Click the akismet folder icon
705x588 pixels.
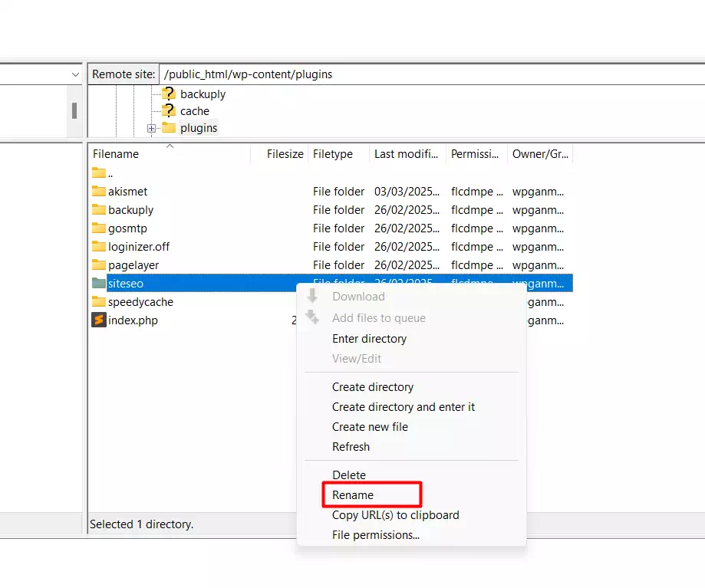click(98, 192)
